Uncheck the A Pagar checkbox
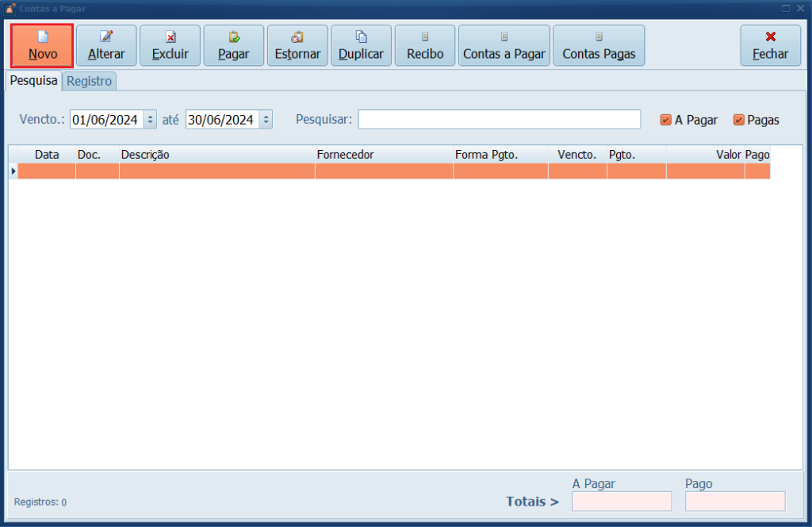This screenshot has height=527, width=812. tap(665, 119)
